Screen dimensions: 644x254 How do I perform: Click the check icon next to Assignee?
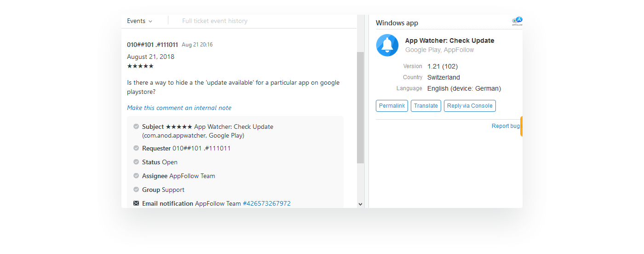pos(136,176)
